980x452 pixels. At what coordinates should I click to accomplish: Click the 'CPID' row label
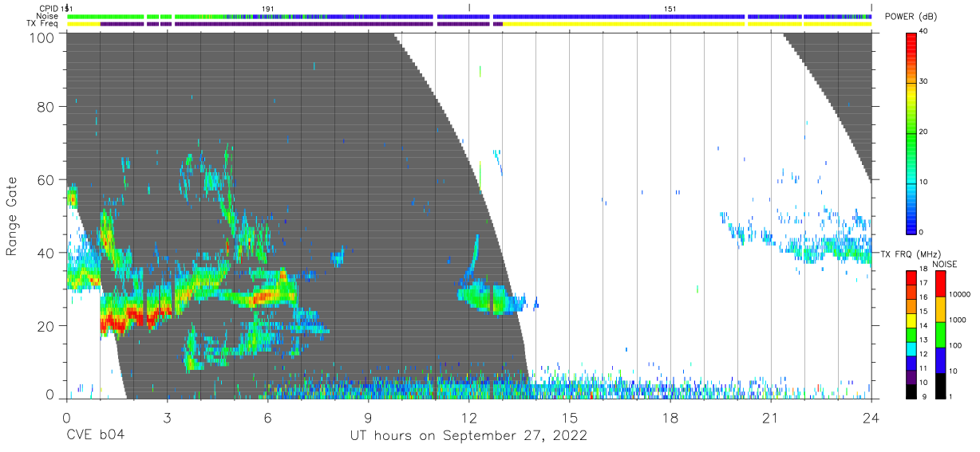pos(48,9)
